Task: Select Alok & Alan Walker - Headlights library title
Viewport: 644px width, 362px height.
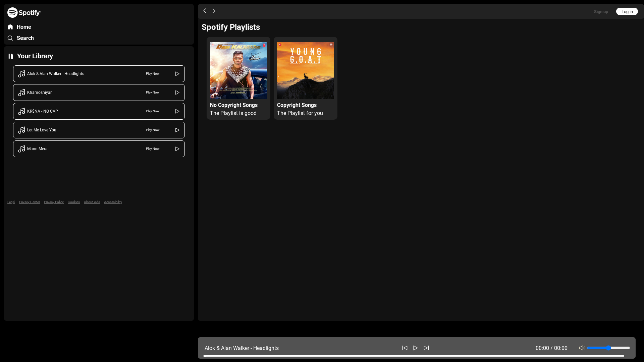Action: pos(56,74)
